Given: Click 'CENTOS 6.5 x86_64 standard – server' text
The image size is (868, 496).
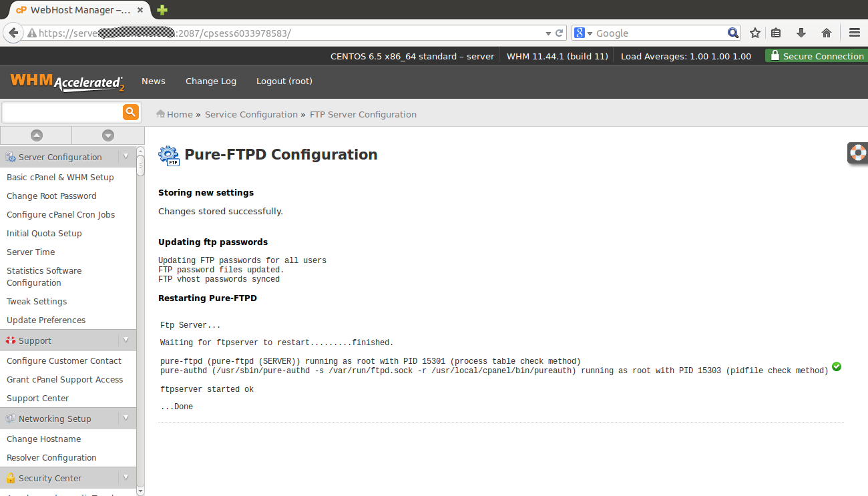Looking at the screenshot, I should (x=413, y=56).
